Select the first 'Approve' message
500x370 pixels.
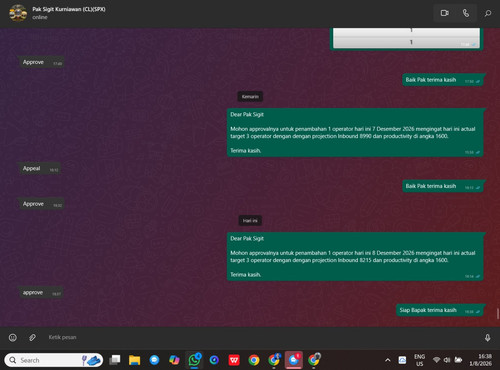[x=41, y=62]
